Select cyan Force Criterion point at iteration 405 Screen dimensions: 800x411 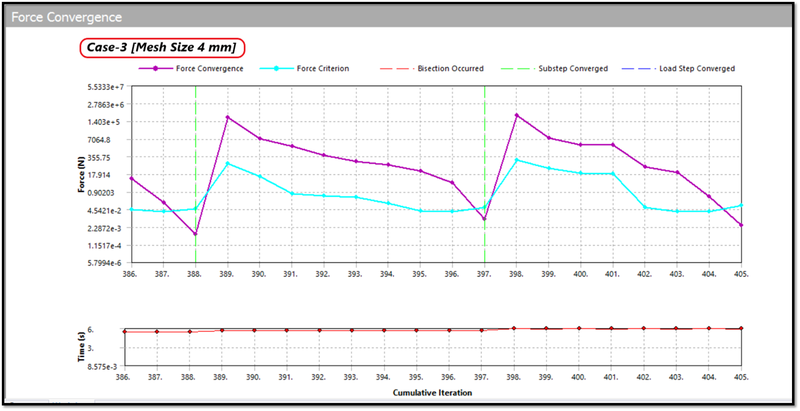click(741, 206)
